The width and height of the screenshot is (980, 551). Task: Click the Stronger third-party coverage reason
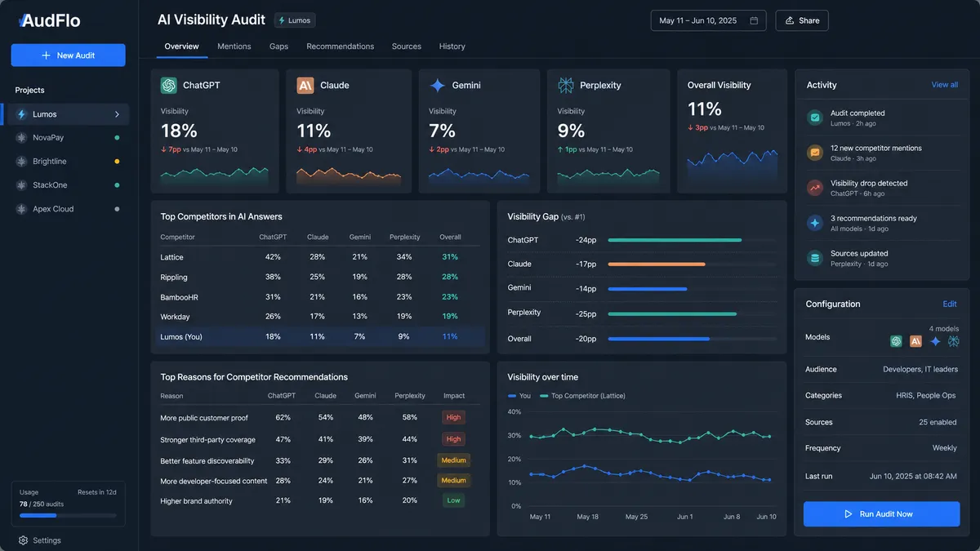207,440
